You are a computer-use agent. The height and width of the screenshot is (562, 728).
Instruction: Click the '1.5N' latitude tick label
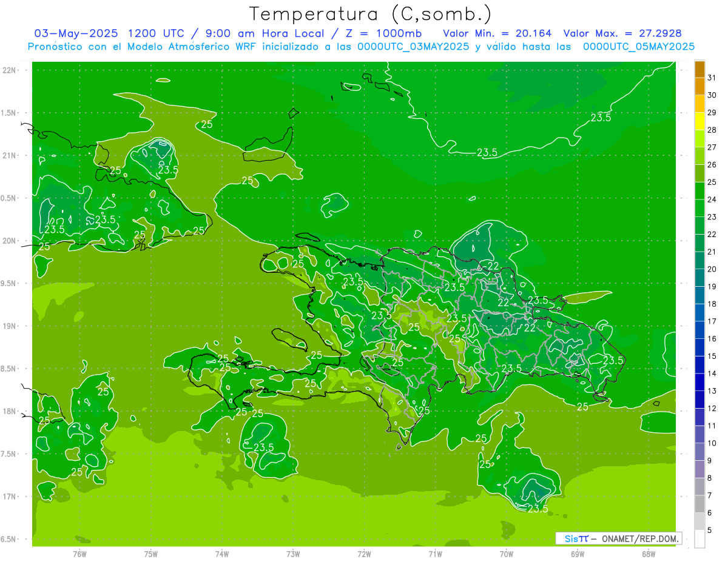[x=10, y=113]
